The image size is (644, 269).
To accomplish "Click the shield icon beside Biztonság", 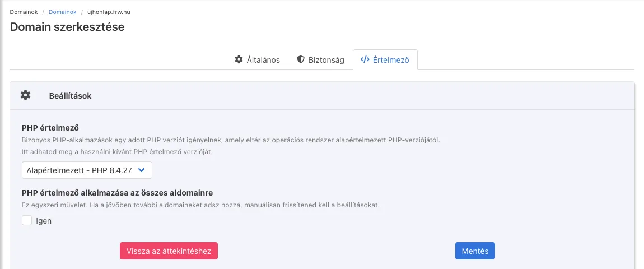I will [301, 59].
